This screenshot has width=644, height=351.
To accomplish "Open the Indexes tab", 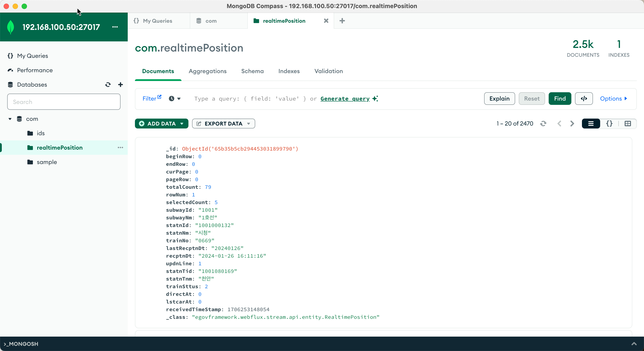I will pos(289,71).
